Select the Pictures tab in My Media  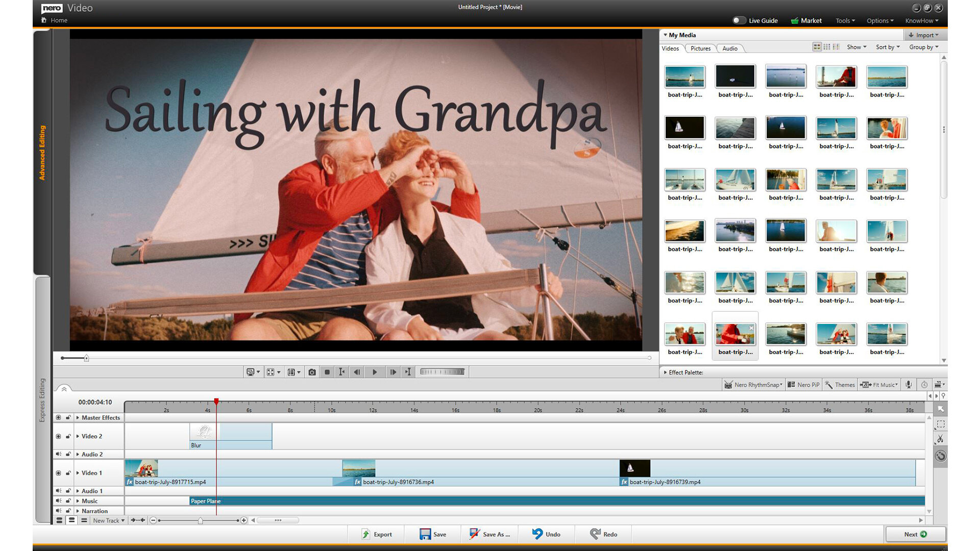[x=700, y=48]
